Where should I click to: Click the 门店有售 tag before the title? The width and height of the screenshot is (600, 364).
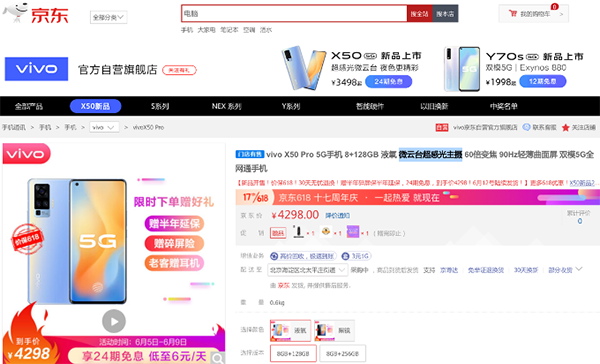pos(249,154)
